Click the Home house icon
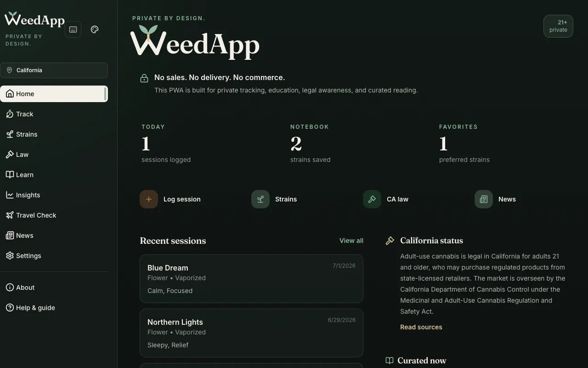The width and height of the screenshot is (588, 368). click(10, 94)
